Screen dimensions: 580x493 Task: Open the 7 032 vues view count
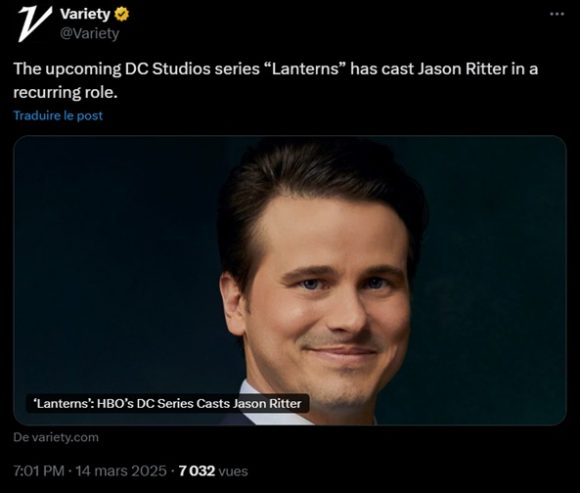[213, 471]
